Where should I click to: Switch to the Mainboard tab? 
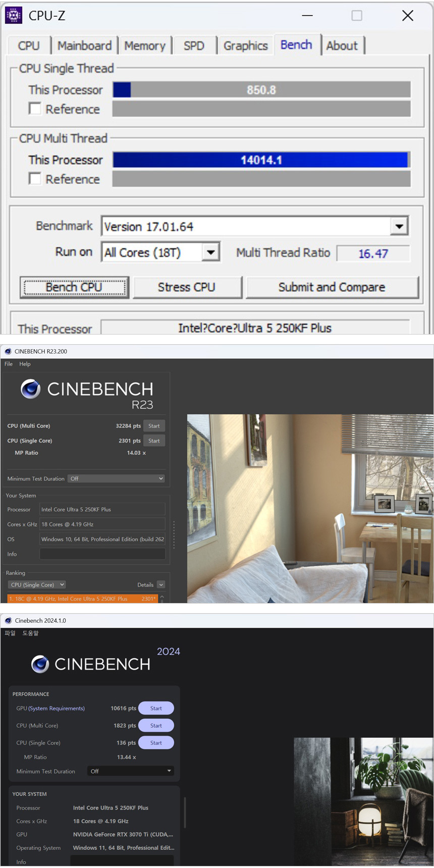(x=84, y=46)
